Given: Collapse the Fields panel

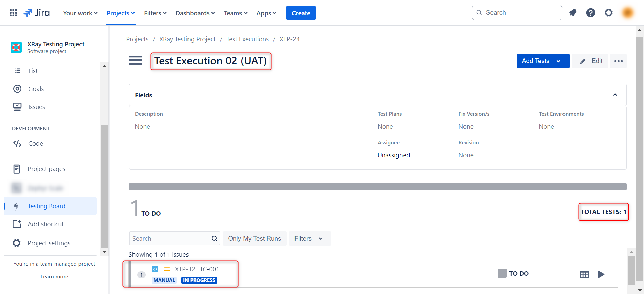Looking at the screenshot, I should tap(615, 95).
